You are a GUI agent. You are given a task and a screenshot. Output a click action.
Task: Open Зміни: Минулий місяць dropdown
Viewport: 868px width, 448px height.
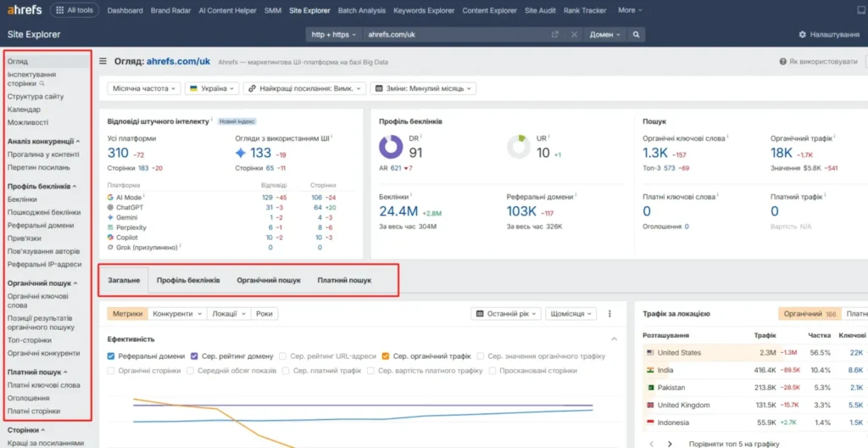423,89
